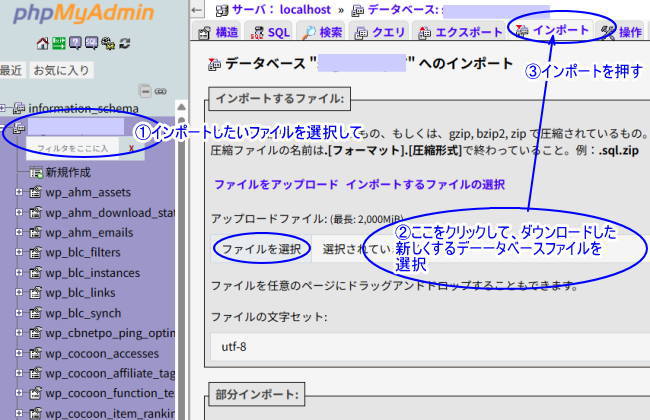Screen dimensions: 650x420
Task: Click the インポートするファイル: section legend
Action: click(x=279, y=99)
